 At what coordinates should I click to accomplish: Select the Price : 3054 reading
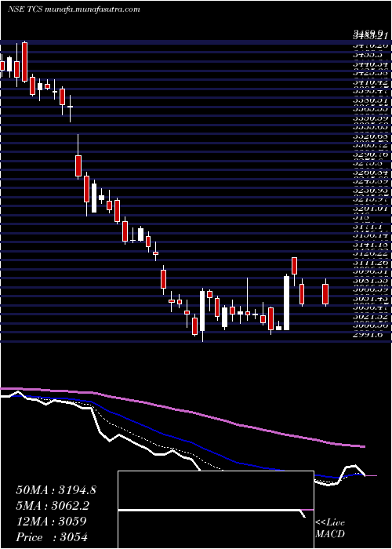coord(51,537)
